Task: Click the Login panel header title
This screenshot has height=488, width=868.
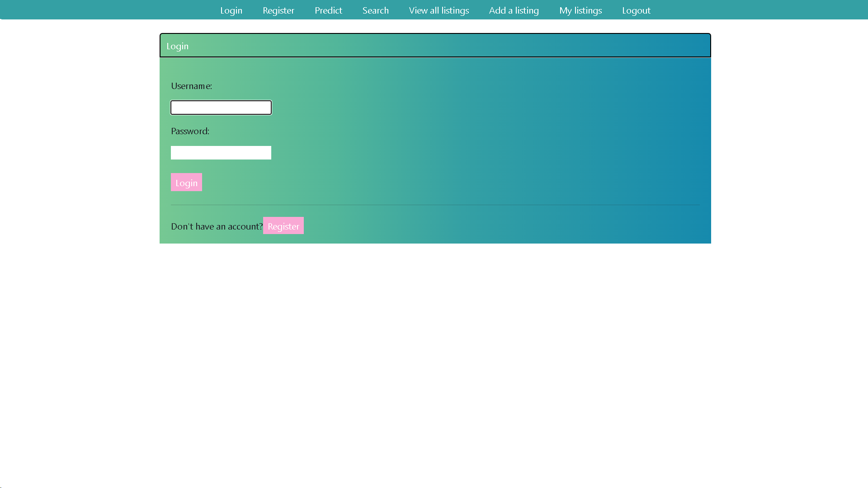Action: 177,46
